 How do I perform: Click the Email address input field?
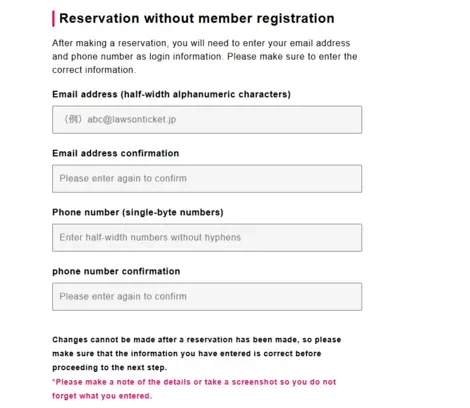pos(207,120)
